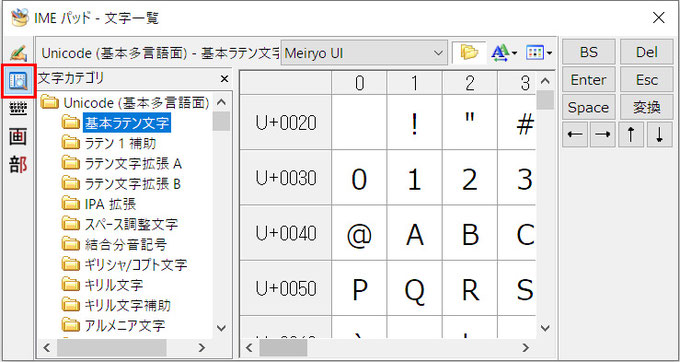Viewport: 680px width, 362px height.
Task: Insert the exclamation mark character
Action: pos(415,123)
